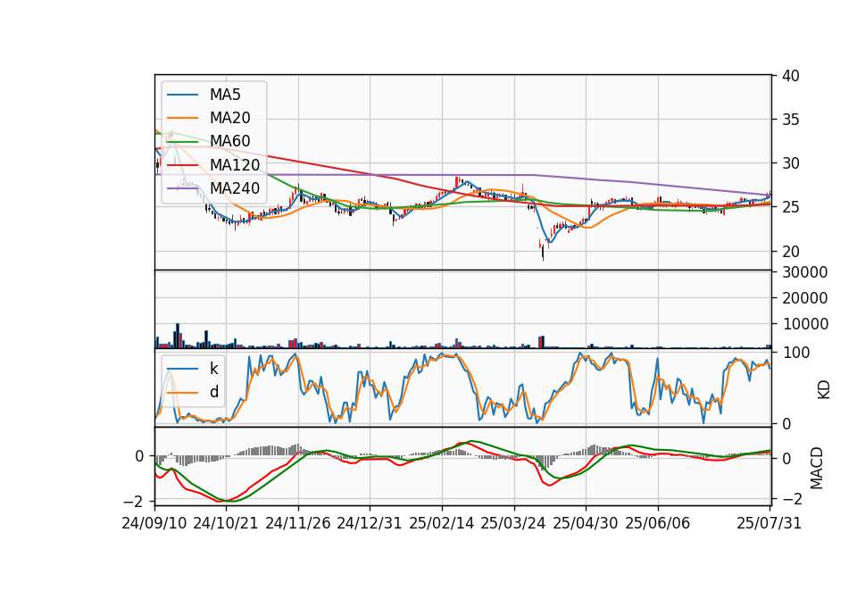Click the MA5 legend label

tap(225, 95)
